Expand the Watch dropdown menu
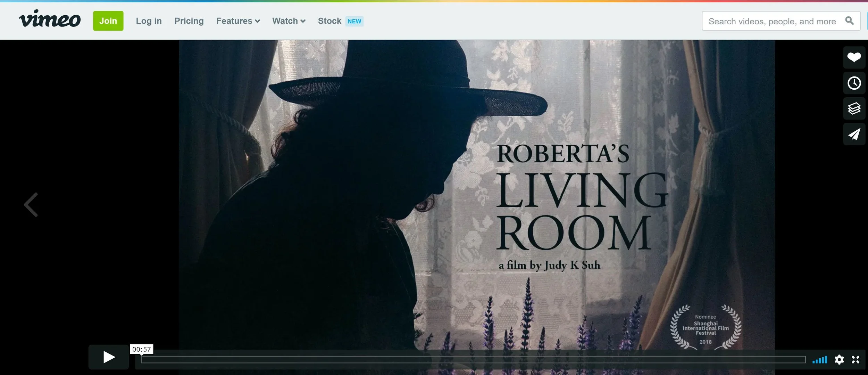The width and height of the screenshot is (868, 375). point(289,21)
